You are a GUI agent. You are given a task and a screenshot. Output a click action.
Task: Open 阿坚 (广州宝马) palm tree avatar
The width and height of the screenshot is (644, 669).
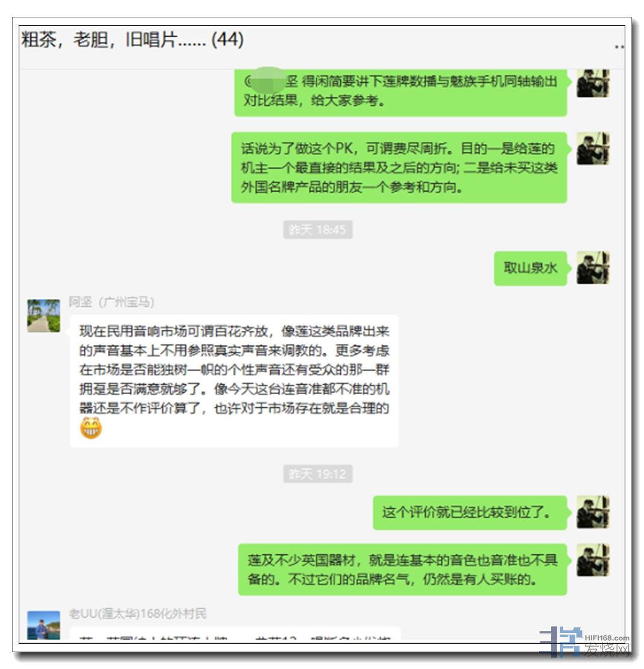click(x=43, y=315)
